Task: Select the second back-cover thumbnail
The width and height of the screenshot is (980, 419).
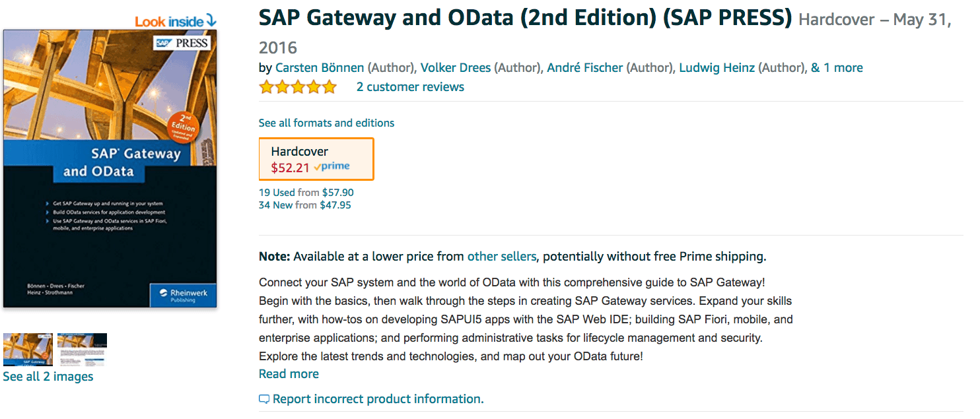Action: point(82,350)
